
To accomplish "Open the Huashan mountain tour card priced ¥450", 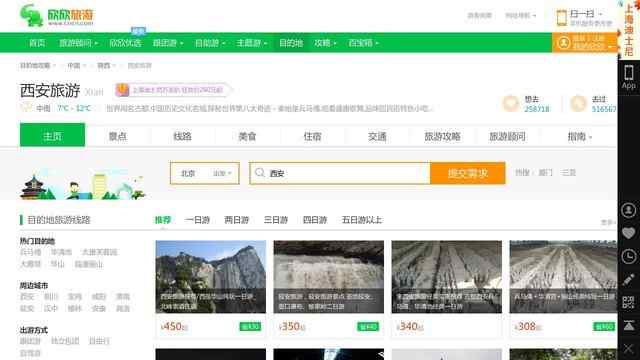I will [x=211, y=289].
